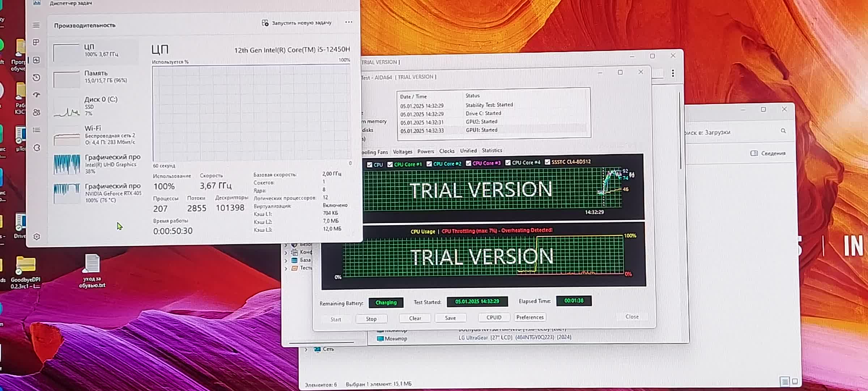The width and height of the screenshot is (868, 391).
Task: Toggle CPU Core #1 checkbox
Action: [390, 164]
